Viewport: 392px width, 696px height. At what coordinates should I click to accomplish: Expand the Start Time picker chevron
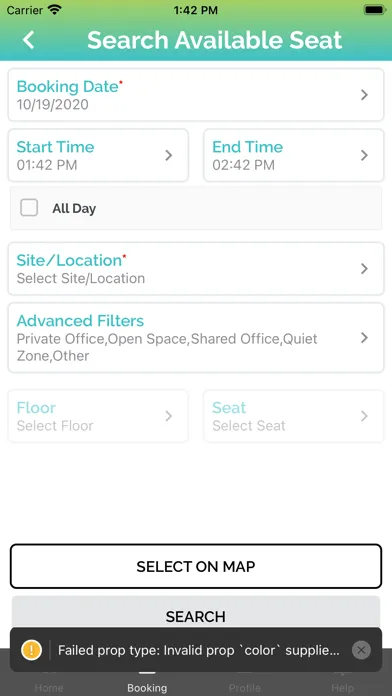click(x=169, y=155)
